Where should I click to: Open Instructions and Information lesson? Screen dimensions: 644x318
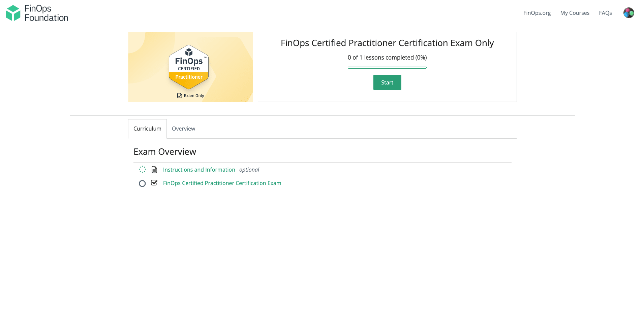tap(199, 170)
